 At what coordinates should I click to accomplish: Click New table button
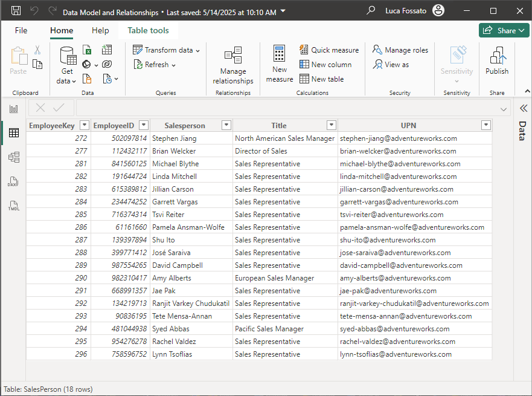click(322, 79)
